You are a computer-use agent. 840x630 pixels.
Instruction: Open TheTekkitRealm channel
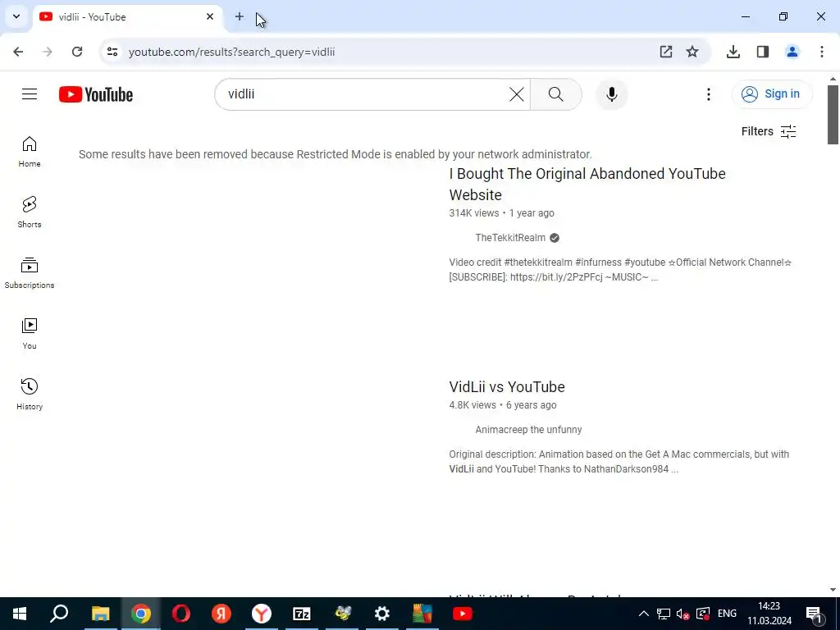coord(510,238)
